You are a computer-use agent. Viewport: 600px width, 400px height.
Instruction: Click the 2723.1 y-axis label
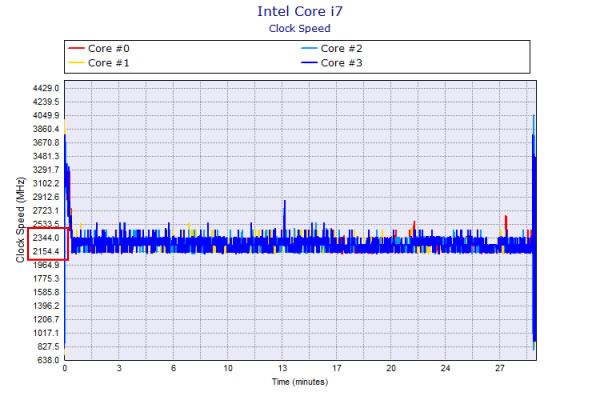coord(46,211)
